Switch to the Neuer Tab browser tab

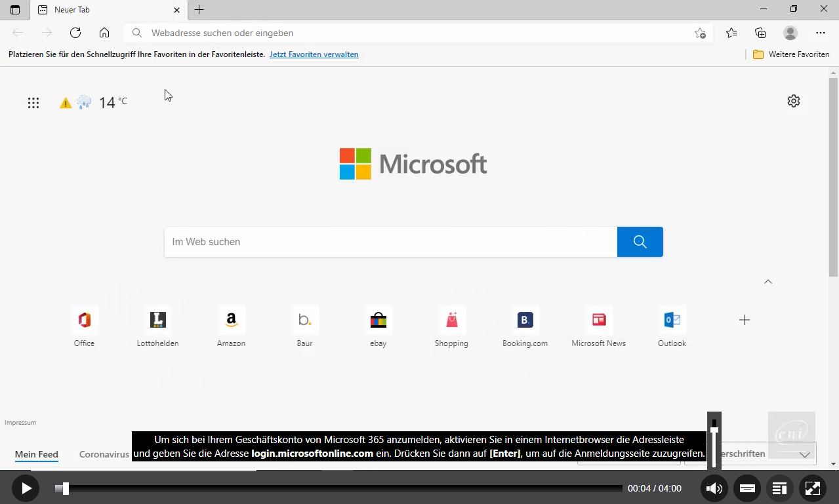coord(109,10)
